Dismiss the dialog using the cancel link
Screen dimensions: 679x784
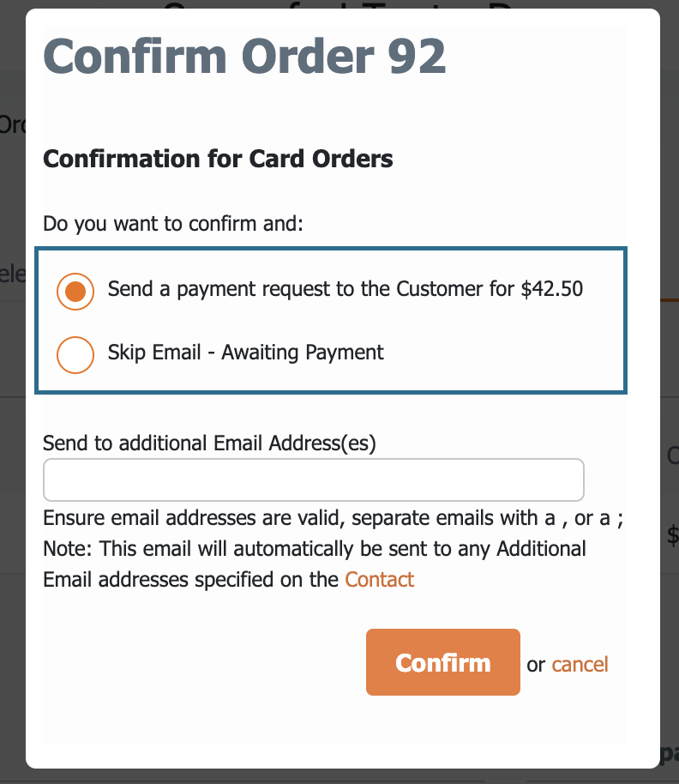[x=580, y=665]
